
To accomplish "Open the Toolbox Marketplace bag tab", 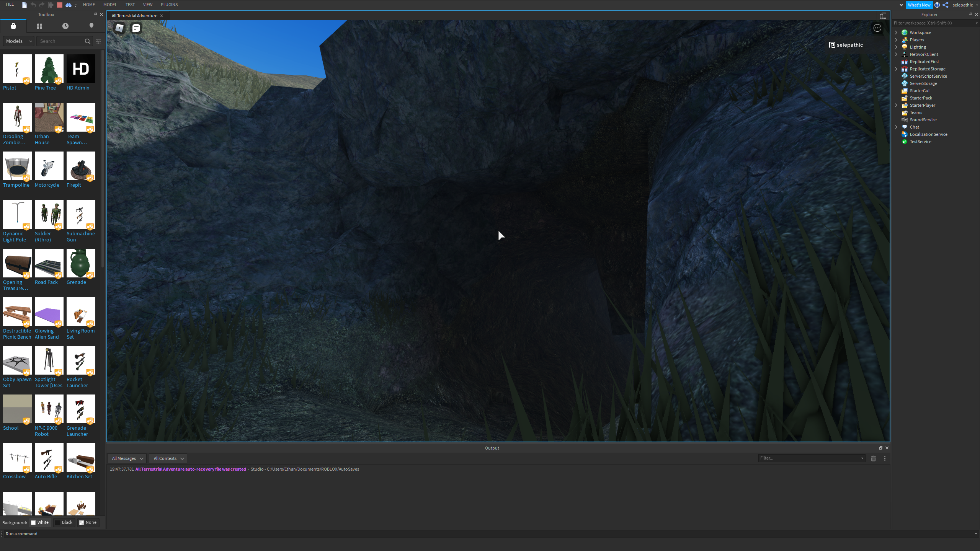I will click(13, 26).
